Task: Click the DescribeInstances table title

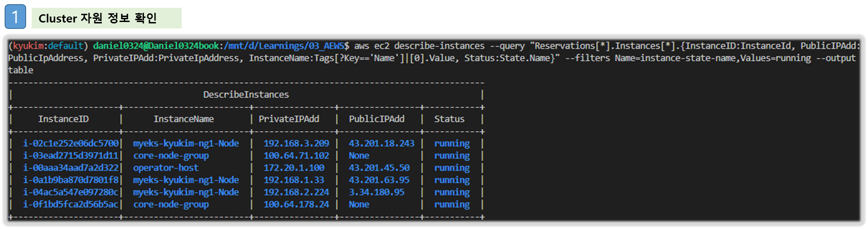Action: (x=246, y=95)
